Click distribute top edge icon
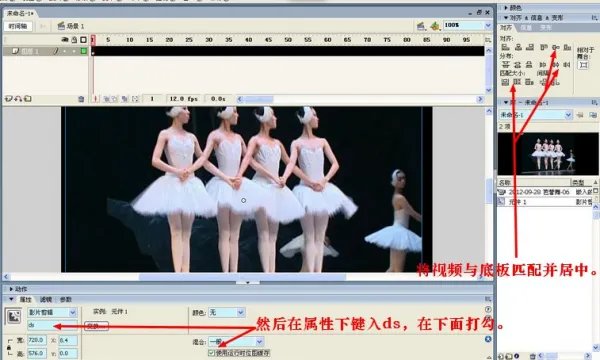This screenshot has width=600, height=360. click(505, 65)
